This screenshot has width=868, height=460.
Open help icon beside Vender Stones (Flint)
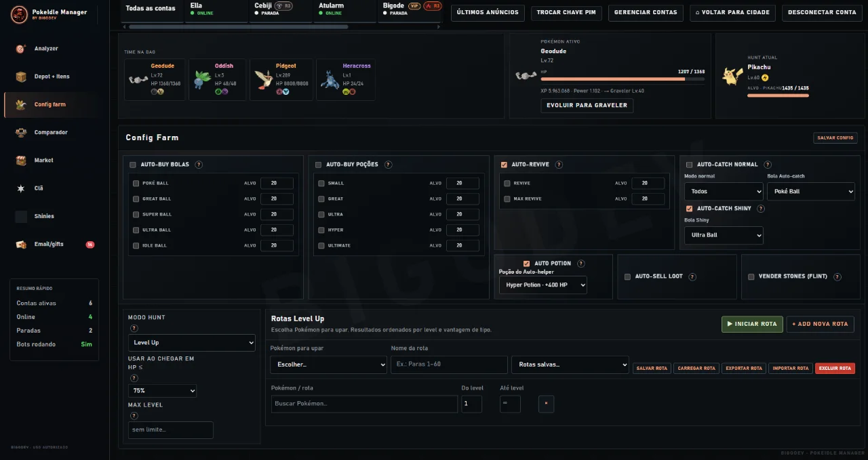(x=837, y=276)
